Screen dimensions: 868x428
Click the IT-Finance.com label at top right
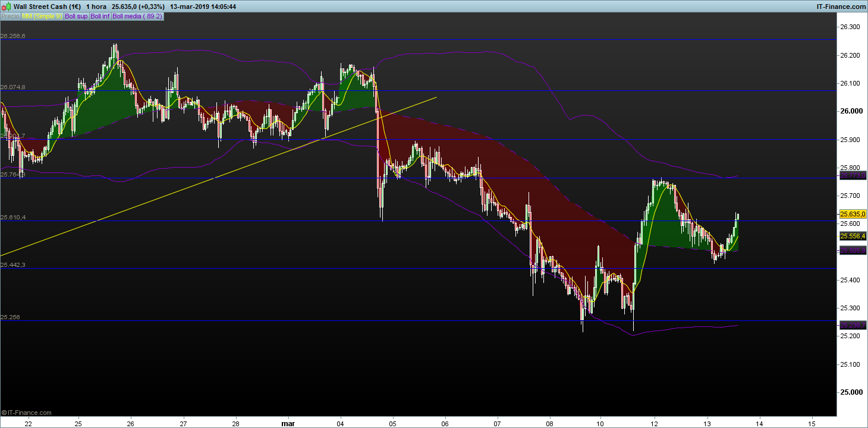pos(842,7)
